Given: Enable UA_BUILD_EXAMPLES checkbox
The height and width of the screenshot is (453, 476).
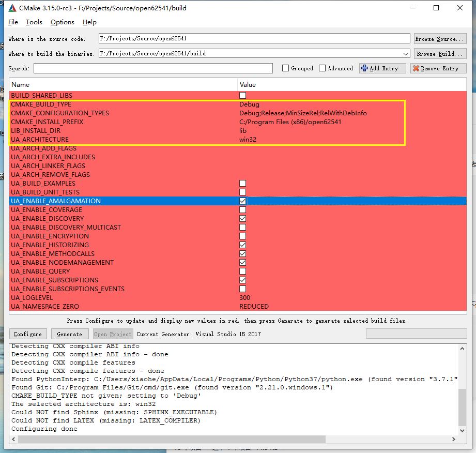Looking at the screenshot, I should [242, 183].
